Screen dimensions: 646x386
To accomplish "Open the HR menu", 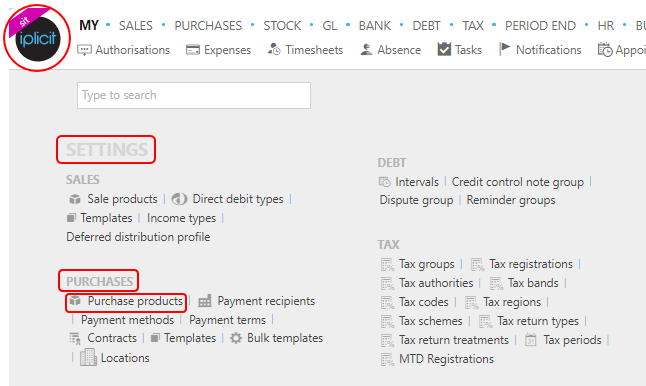I will (x=606, y=26).
